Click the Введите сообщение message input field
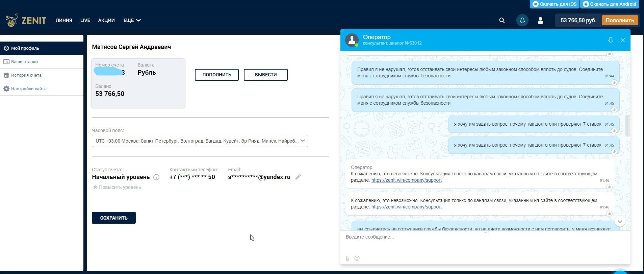Image resolution: width=644 pixels, height=274 pixels. (483, 237)
